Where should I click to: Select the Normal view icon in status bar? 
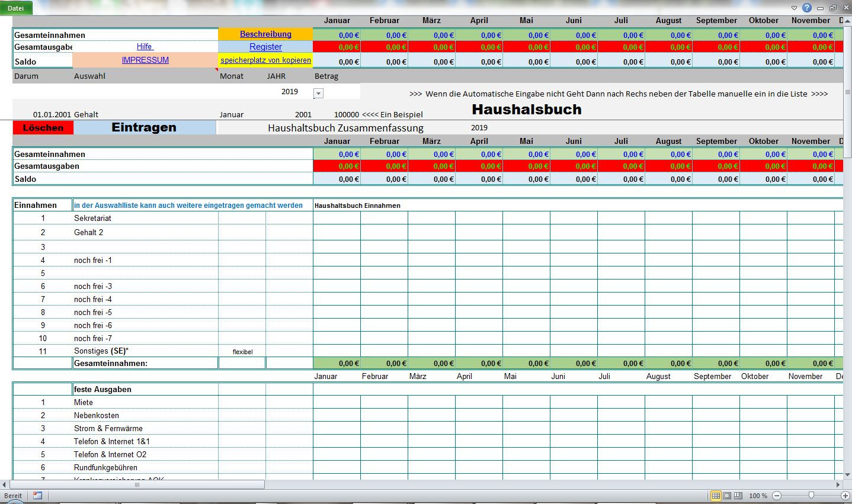716,496
